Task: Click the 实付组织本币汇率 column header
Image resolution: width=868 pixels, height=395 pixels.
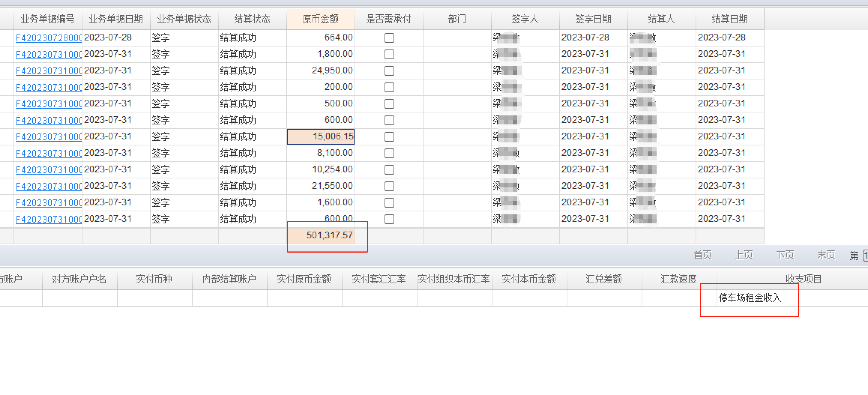Action: point(455,279)
